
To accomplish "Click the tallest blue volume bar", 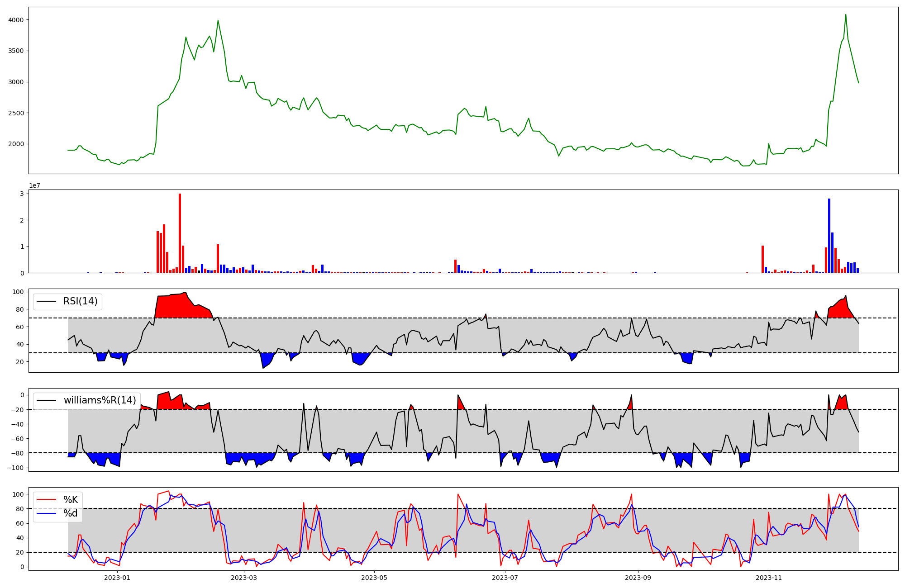I will [829, 235].
